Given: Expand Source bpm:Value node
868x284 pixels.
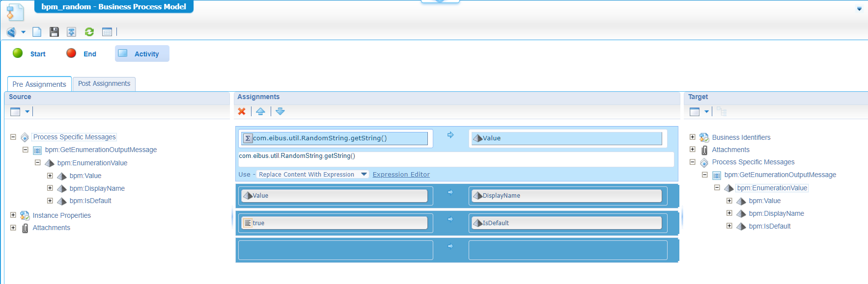Looking at the screenshot, I should 50,175.
